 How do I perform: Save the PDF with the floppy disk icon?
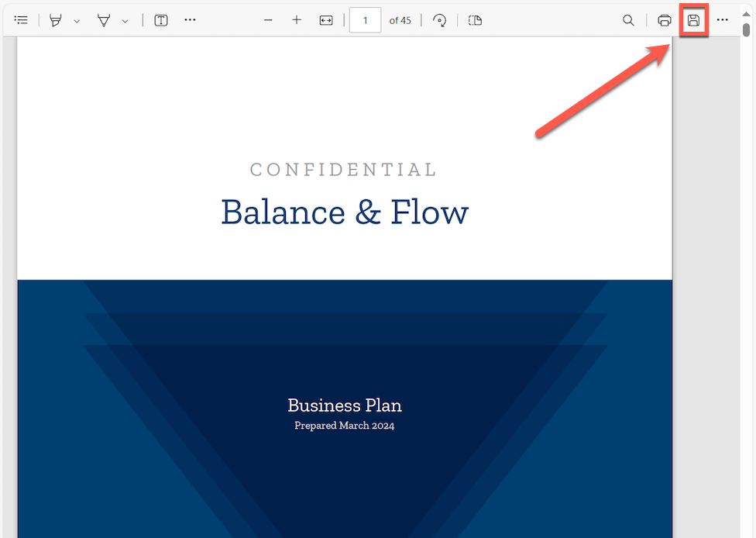pos(693,20)
